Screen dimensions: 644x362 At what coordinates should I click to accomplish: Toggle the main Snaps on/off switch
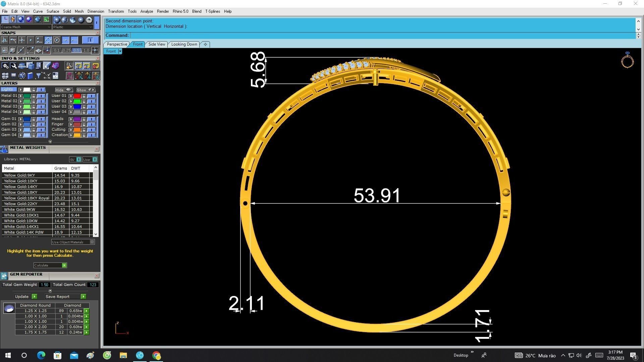click(x=90, y=40)
